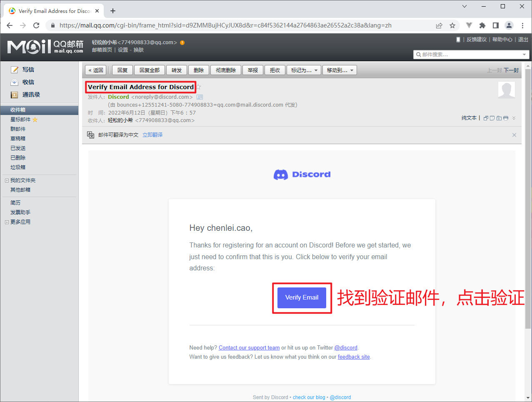The height and width of the screenshot is (402, 532).
Task: Open the mail search options dropdown arrow
Action: click(x=524, y=55)
